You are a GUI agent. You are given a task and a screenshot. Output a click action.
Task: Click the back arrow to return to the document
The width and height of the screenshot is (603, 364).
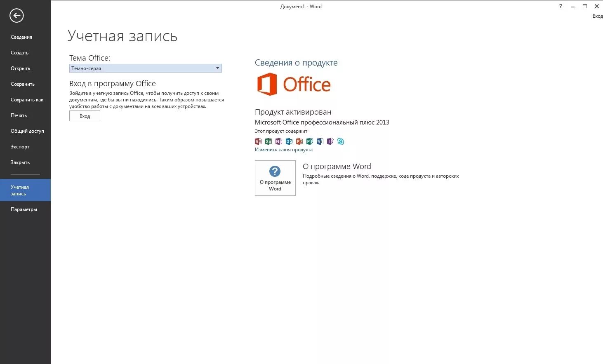tap(16, 16)
